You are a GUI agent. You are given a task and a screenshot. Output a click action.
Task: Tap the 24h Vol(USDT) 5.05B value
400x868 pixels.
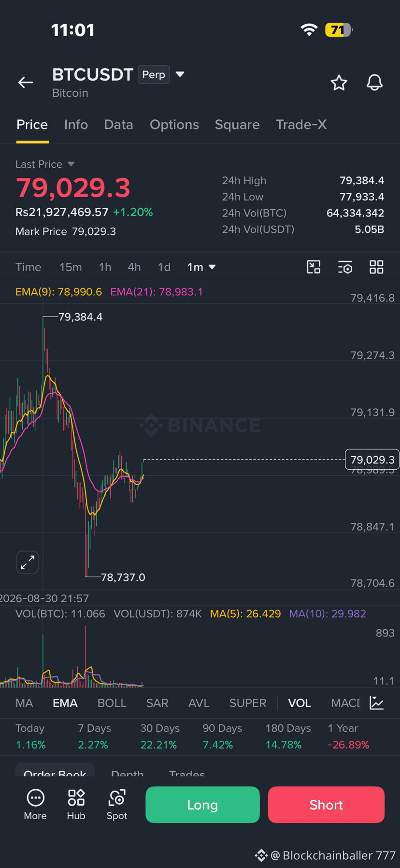pos(370,229)
